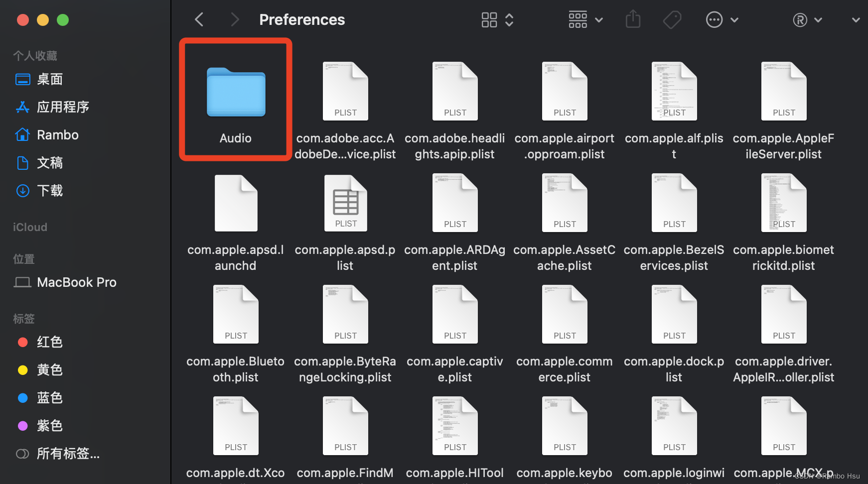Image resolution: width=868 pixels, height=484 pixels.
Task: Select the com.apple.MCX file icon
Action: [x=784, y=426]
